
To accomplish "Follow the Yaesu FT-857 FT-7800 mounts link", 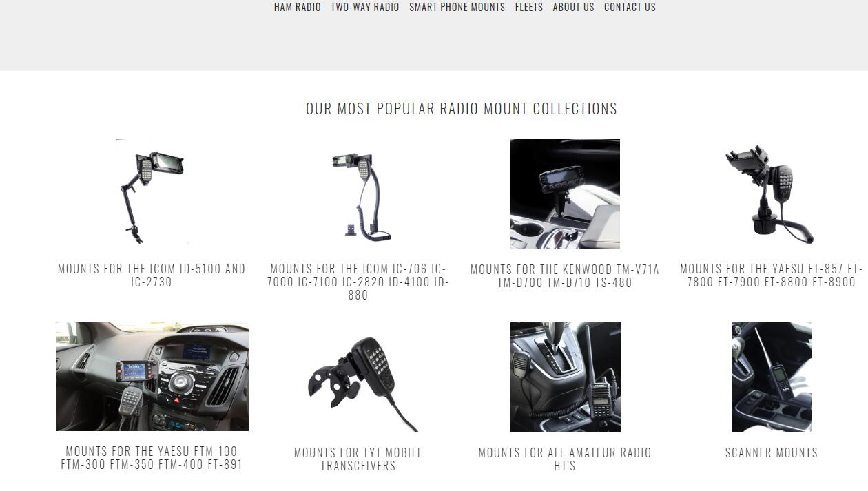I will click(x=772, y=275).
